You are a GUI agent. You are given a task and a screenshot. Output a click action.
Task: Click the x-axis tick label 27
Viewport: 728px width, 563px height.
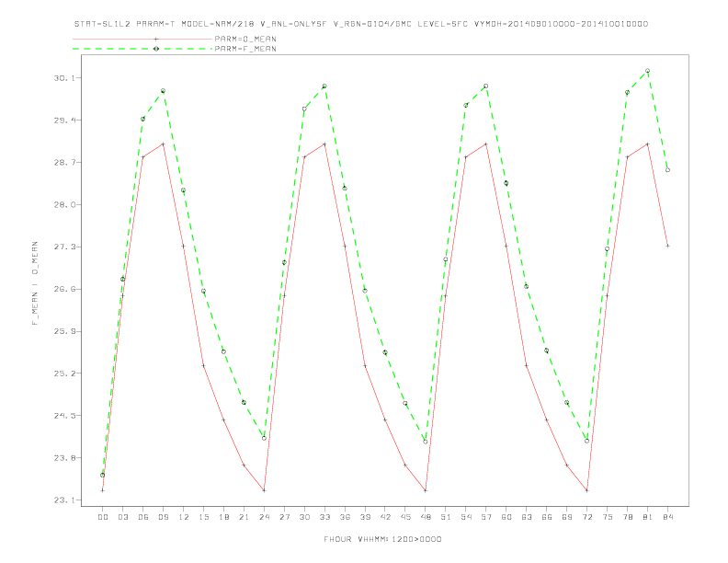(x=284, y=517)
